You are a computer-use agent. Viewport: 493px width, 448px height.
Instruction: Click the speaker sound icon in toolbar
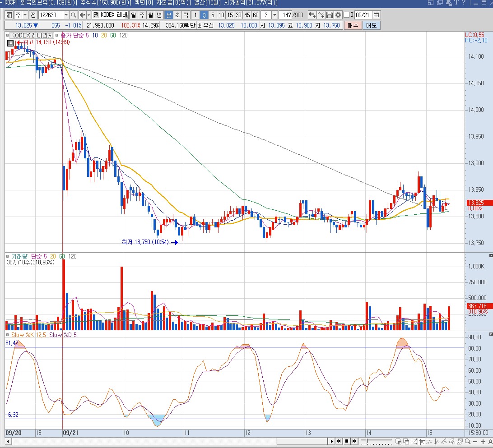click(x=82, y=15)
